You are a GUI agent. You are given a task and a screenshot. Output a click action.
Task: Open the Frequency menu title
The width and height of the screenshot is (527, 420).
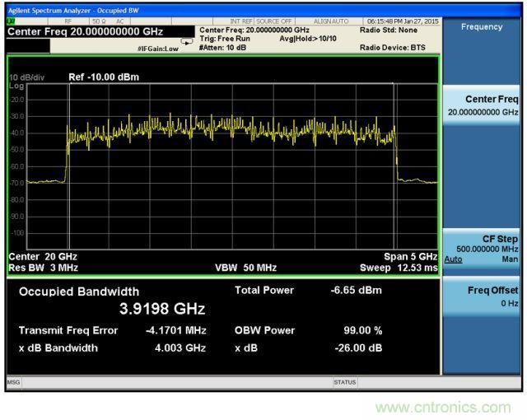482,26
